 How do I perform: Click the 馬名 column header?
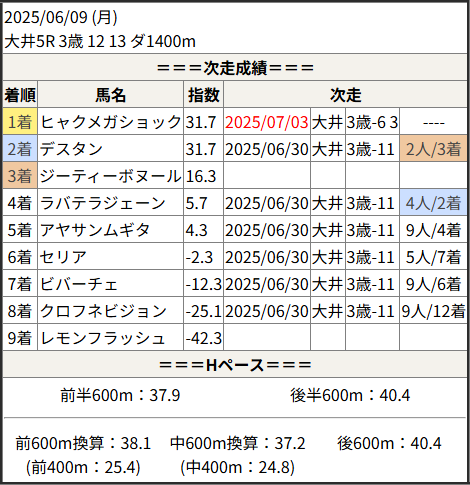tap(110, 95)
